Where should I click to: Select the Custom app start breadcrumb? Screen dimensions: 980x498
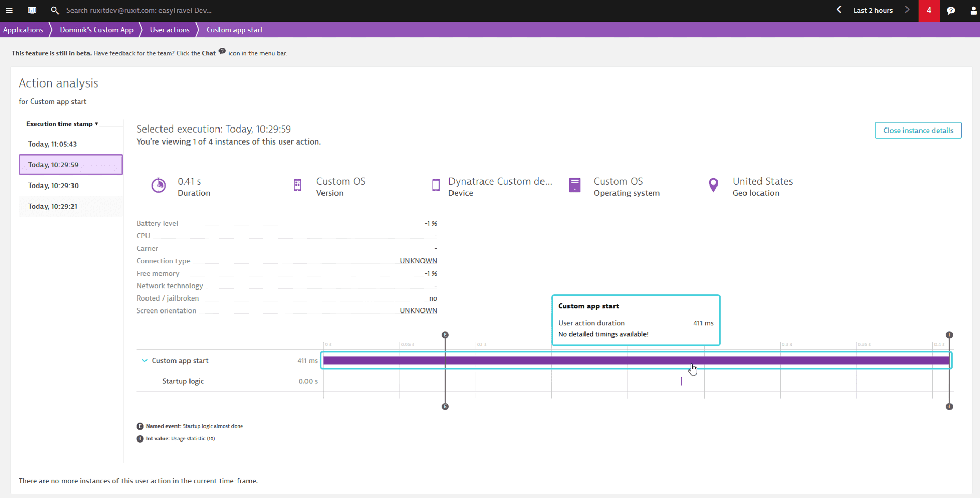point(235,30)
